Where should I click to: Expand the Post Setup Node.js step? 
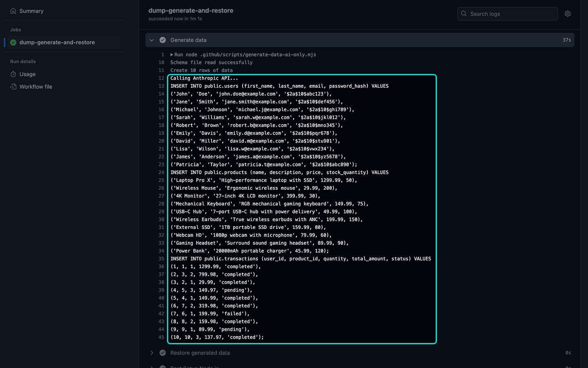[152, 366]
